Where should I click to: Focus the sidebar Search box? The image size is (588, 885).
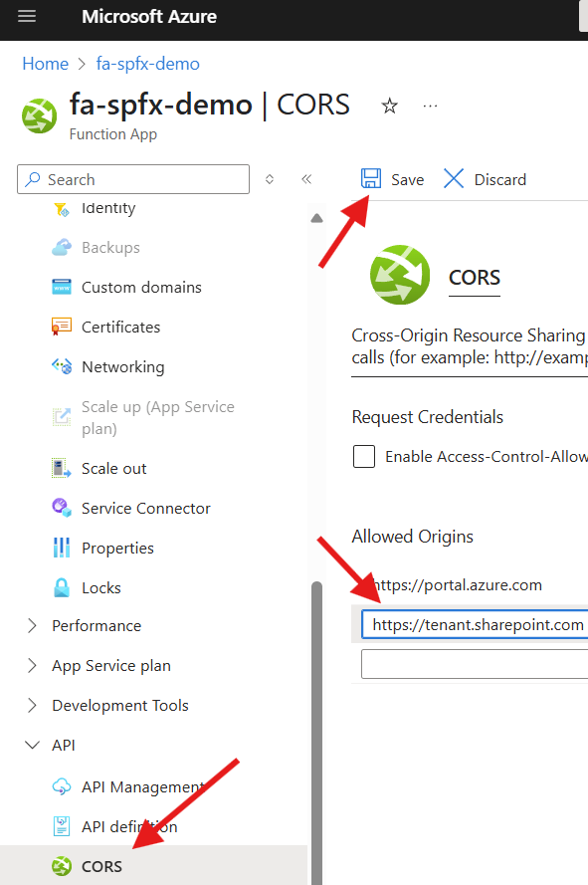point(133,179)
